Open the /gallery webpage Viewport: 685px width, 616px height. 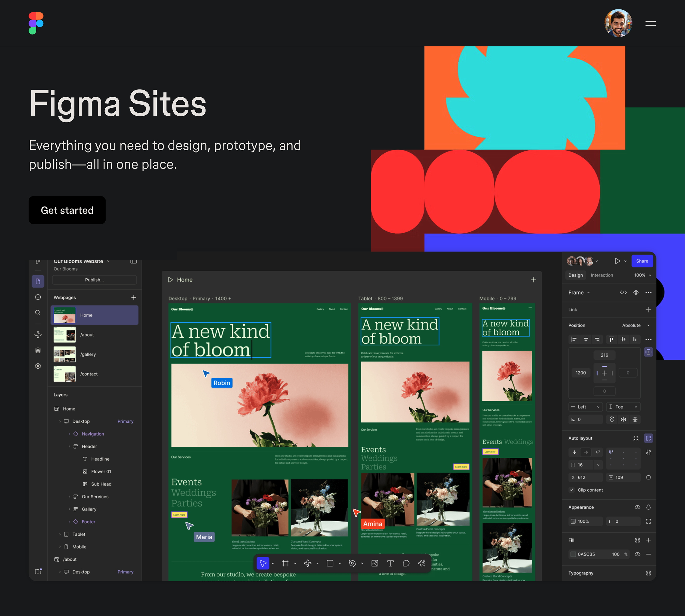tap(94, 354)
